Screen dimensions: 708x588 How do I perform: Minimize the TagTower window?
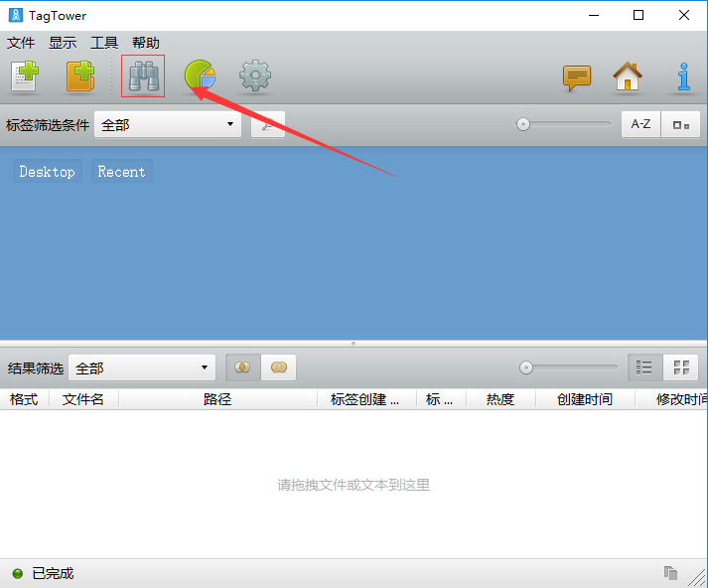click(x=594, y=15)
